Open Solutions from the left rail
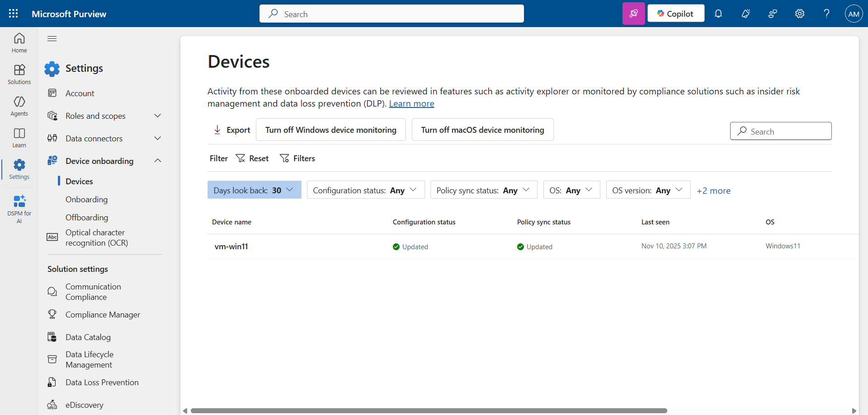Image resolution: width=868 pixels, height=415 pixels. point(19,75)
